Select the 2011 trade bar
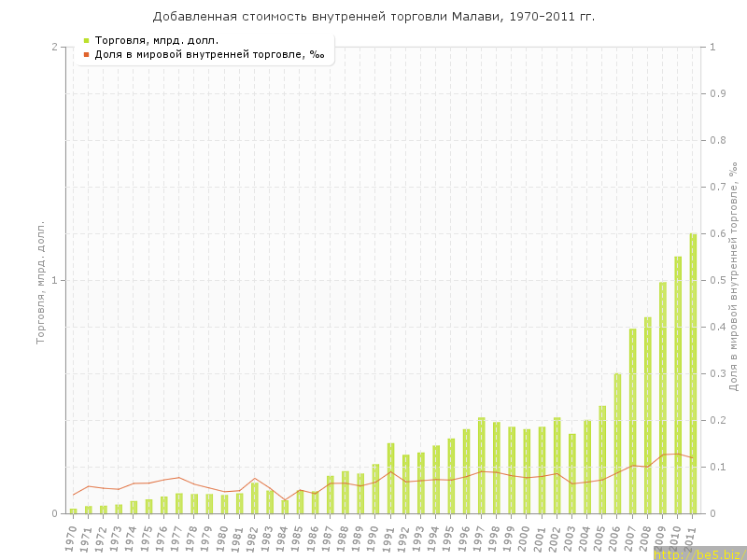The width and height of the screenshot is (747, 560). (x=693, y=373)
